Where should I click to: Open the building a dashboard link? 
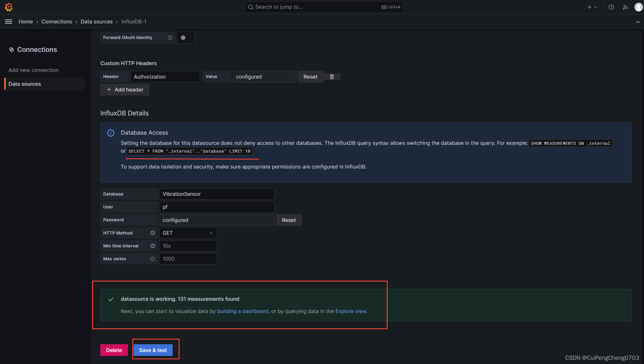click(243, 311)
